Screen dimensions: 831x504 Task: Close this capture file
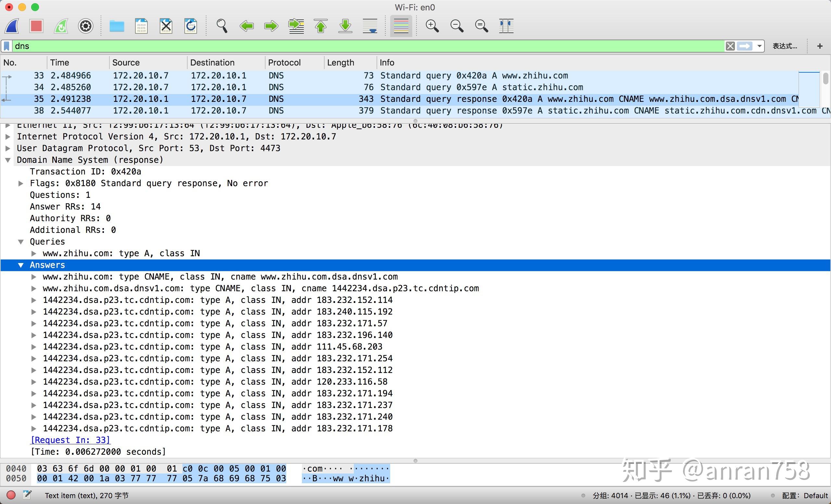tap(166, 26)
